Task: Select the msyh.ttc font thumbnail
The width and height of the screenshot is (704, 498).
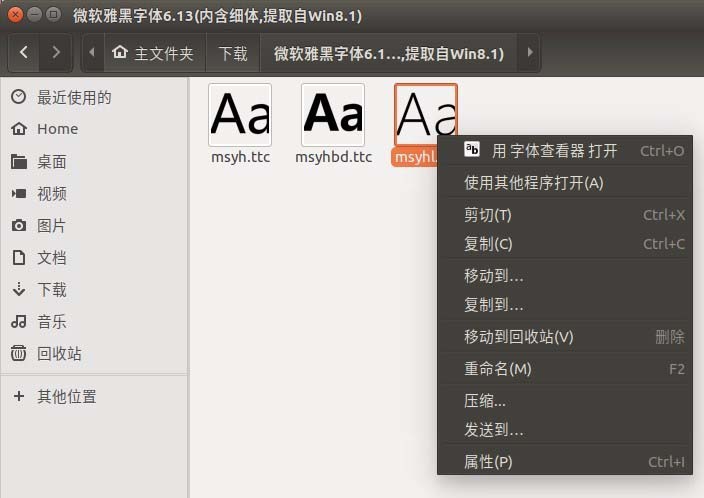Action: pos(240,115)
